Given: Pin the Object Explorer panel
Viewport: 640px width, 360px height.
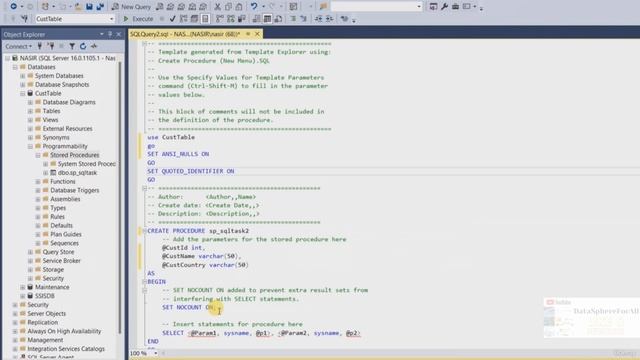Looking at the screenshot, I should pyautogui.click(x=110, y=35).
